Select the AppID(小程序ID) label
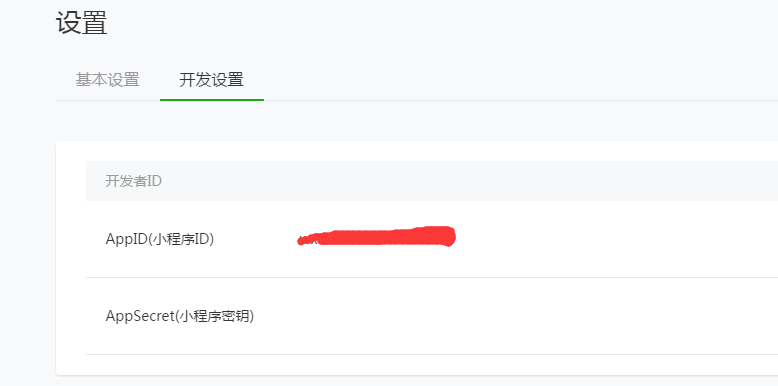This screenshot has width=778, height=386. pos(160,239)
